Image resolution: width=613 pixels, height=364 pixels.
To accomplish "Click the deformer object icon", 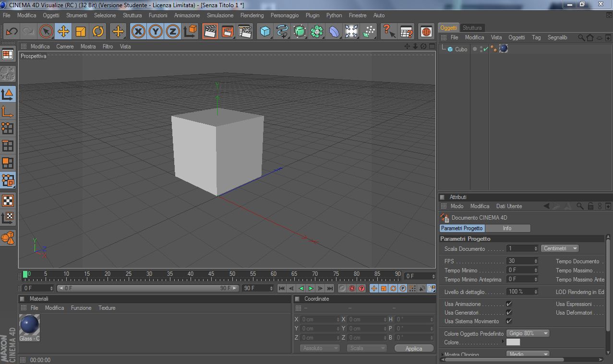I will point(334,32).
